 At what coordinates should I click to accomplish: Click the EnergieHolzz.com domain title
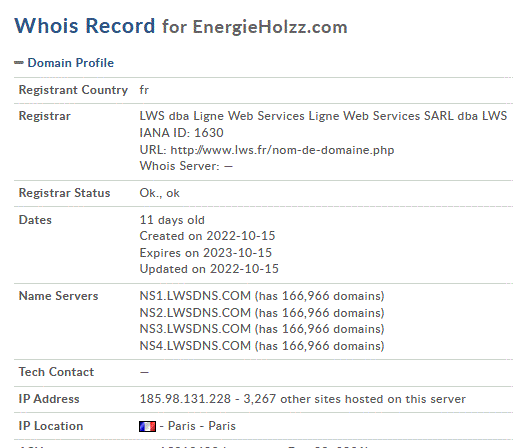point(270,27)
